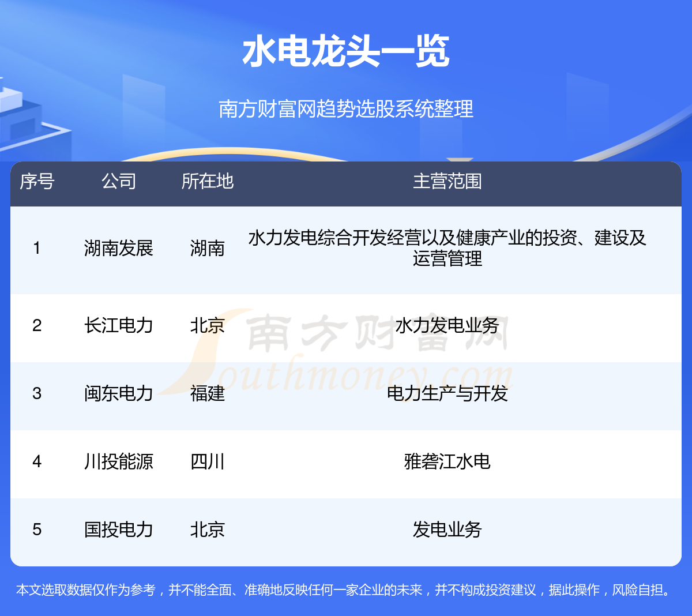Select company 国投电力
692x616 pixels.
coord(119,529)
